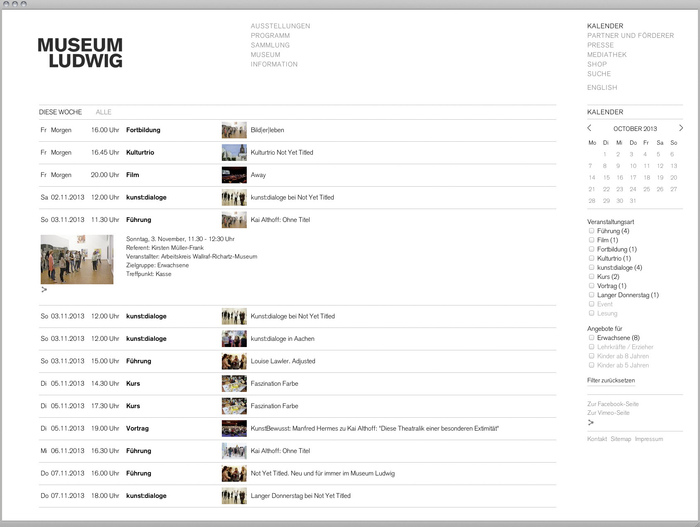Click arrow below Führung detail photo

coord(44,290)
